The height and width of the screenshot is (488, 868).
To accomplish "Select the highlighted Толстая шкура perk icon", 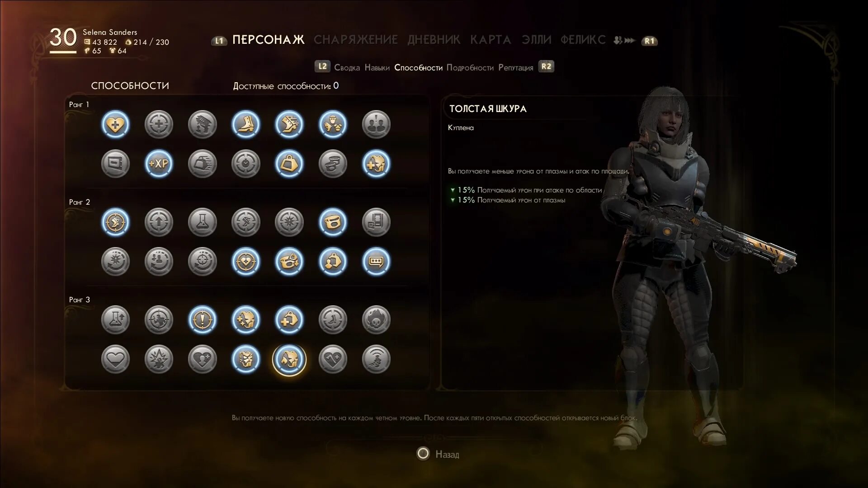I will point(289,359).
